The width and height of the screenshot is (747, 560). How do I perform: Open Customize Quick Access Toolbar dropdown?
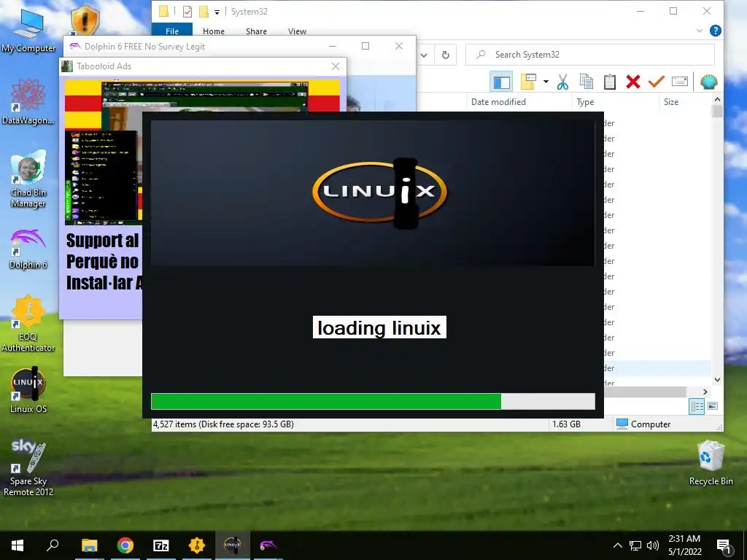coord(217,12)
